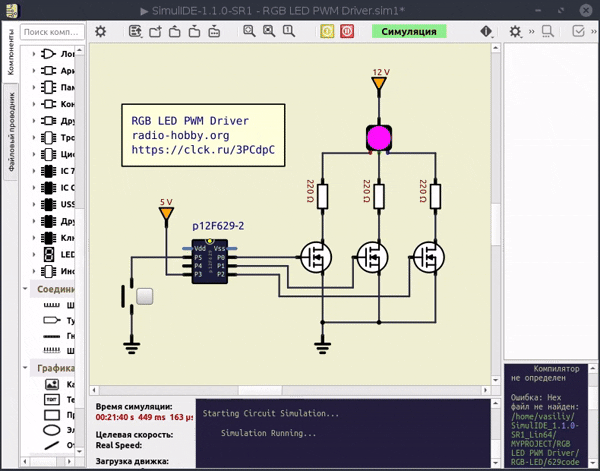Click the 12 V voltage source
This screenshot has width=600, height=471.
tap(379, 83)
